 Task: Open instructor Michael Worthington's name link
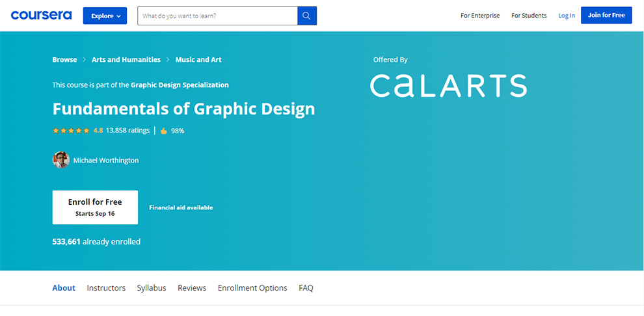[x=106, y=161]
